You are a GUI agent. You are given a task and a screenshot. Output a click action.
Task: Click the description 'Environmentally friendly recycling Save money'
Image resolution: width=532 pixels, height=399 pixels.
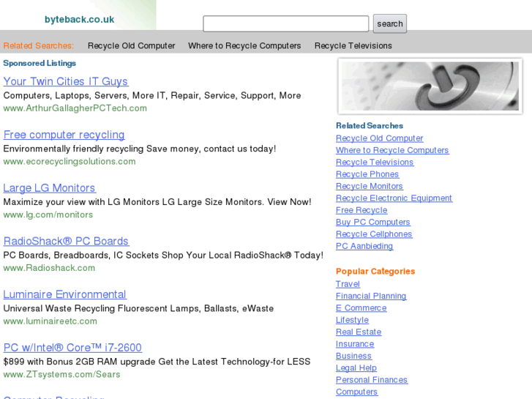pos(140,149)
